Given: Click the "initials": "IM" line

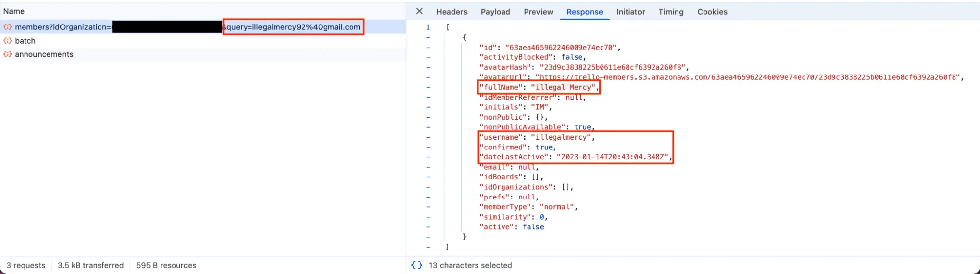Looking at the screenshot, I should [x=516, y=107].
